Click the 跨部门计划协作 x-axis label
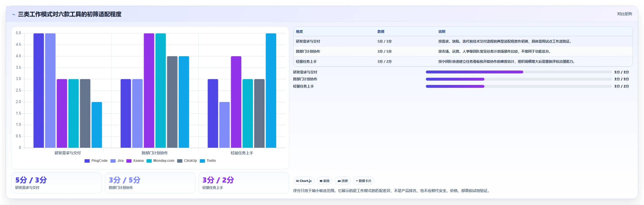 coord(155,153)
